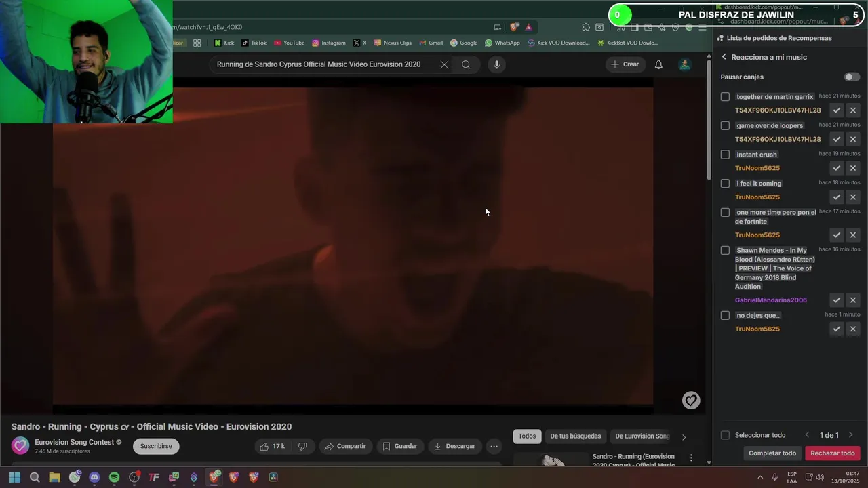The height and width of the screenshot is (488, 868).
Task: Check the no dejes que request
Action: click(725, 316)
